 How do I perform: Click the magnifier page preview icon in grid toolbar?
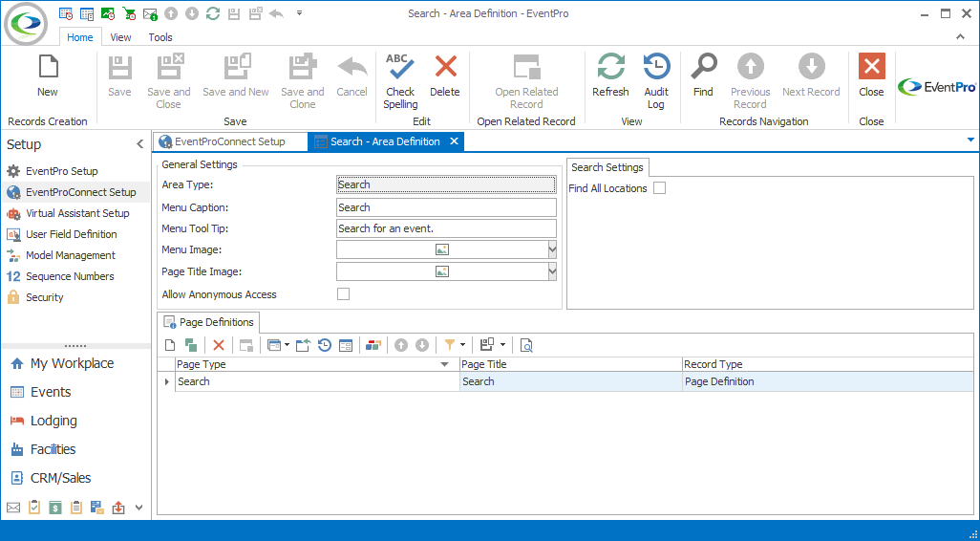click(527, 345)
